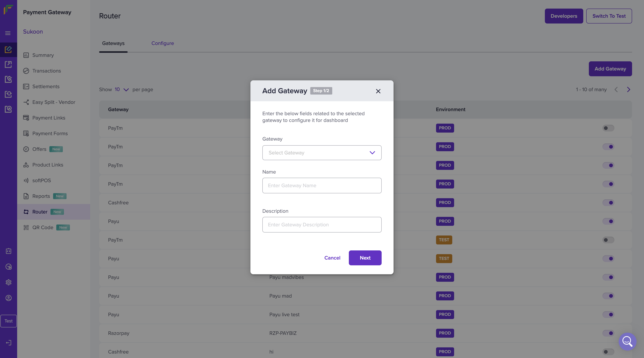Click the logout icon at sidebar bottom

(9, 343)
